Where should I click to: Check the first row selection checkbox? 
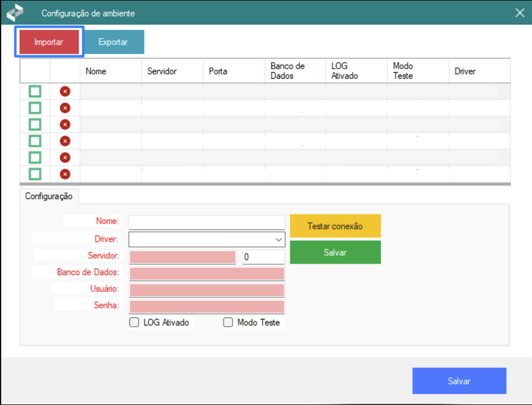(35, 91)
